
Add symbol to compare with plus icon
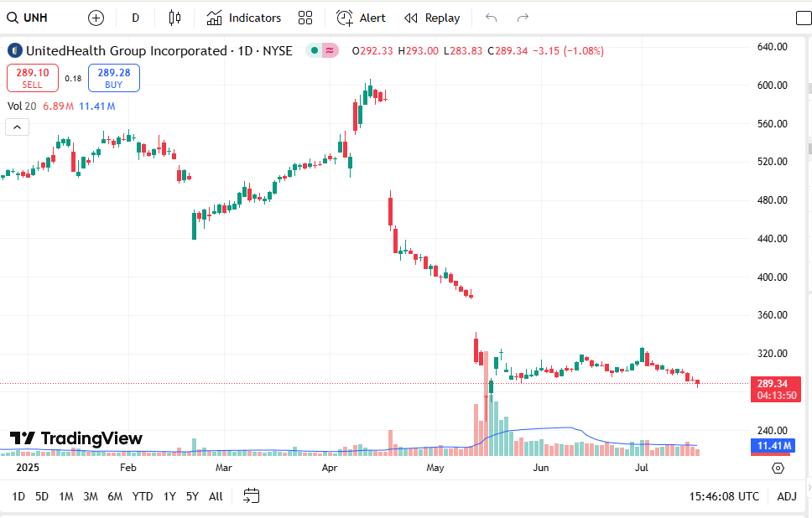[x=96, y=18]
